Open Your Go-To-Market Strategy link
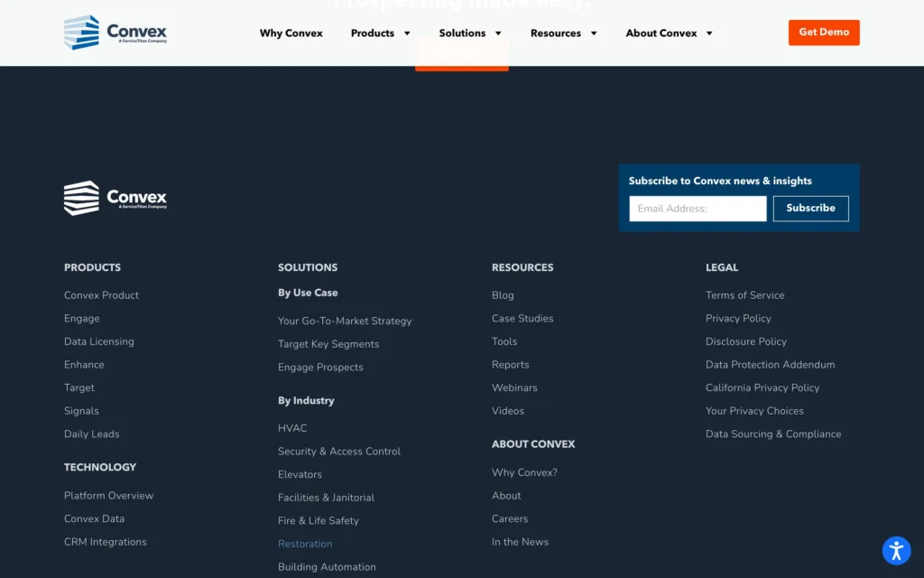924x578 pixels. 345,322
